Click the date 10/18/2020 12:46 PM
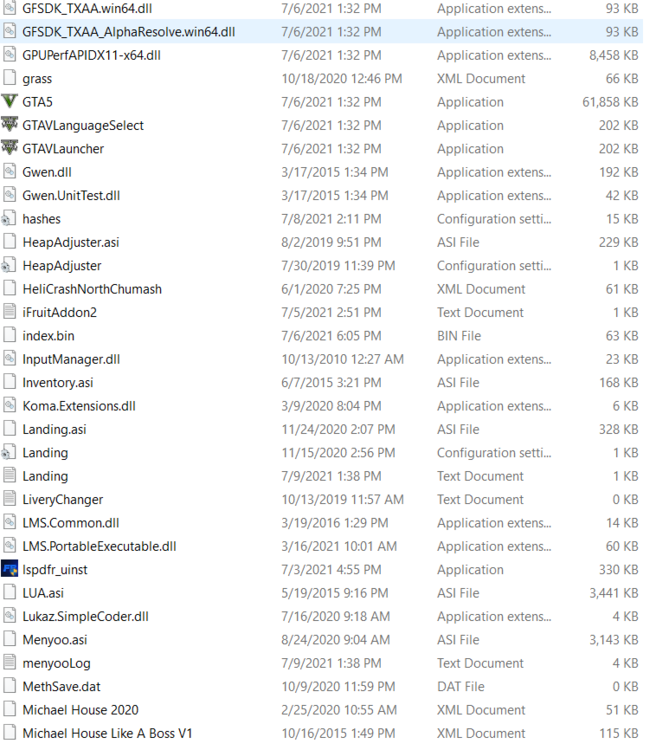The image size is (669, 750). pyautogui.click(x=341, y=78)
